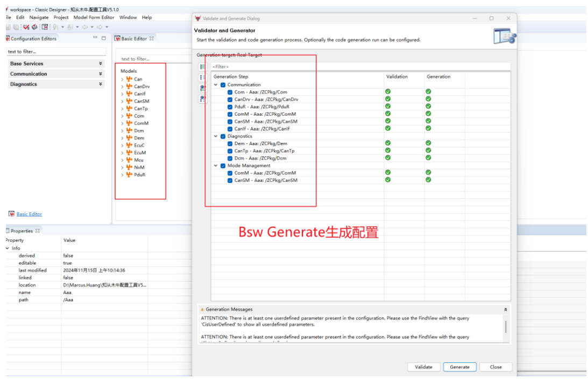Screen dimensions: 588x379
Task: Click the NvM module icon in Models
Action: tap(129, 167)
